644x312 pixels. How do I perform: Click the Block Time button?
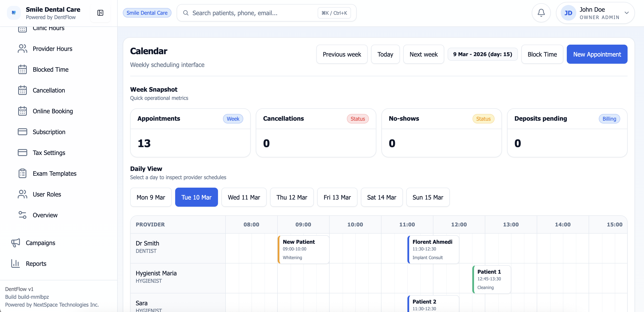(x=542, y=54)
